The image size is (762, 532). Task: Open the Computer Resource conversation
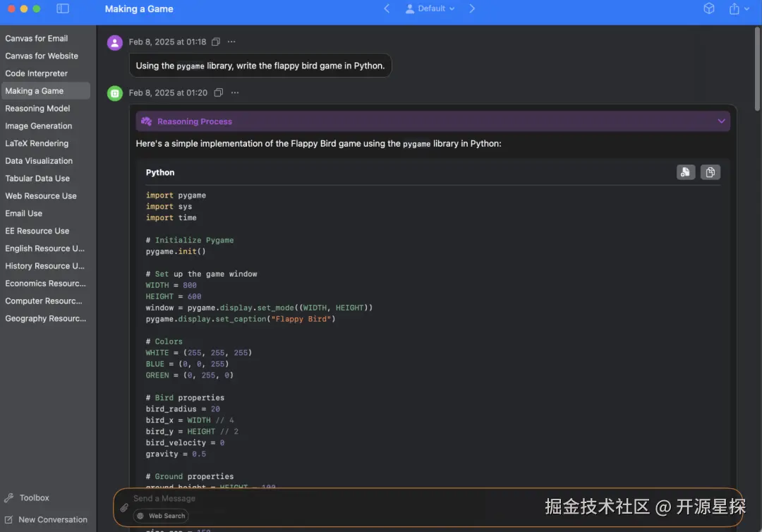pos(45,301)
